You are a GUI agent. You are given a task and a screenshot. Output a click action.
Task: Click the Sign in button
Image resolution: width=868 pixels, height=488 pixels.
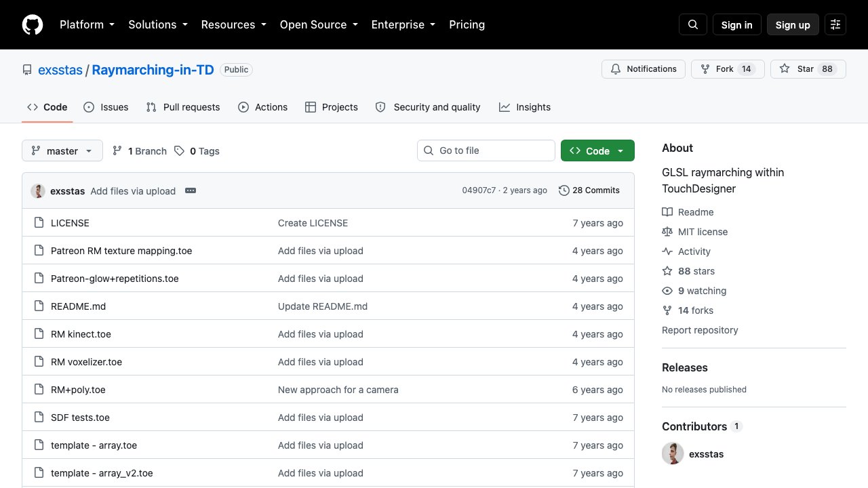pyautogui.click(x=737, y=24)
